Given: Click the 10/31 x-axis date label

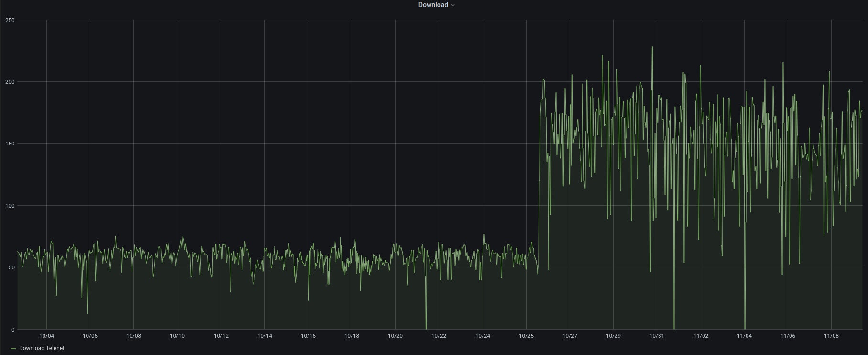Looking at the screenshot, I should coord(657,336).
